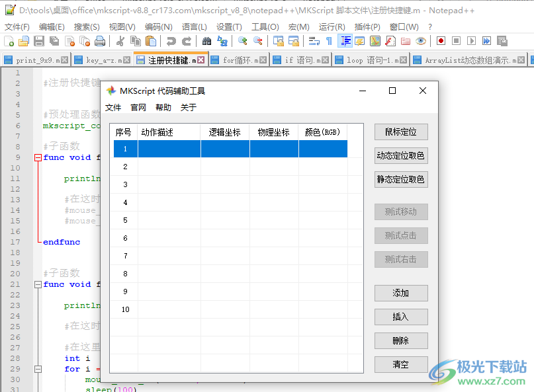
Task: Collapse the for loop fold at line 29
Action: 38,370
